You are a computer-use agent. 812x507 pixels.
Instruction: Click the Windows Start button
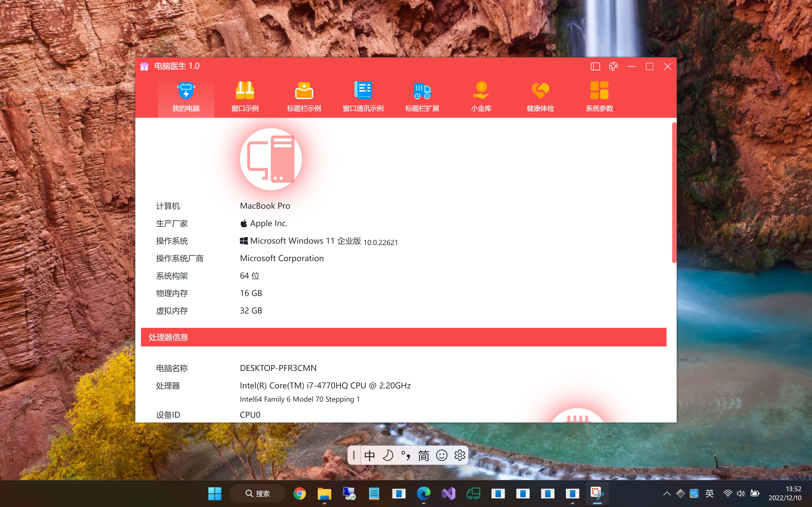215,493
